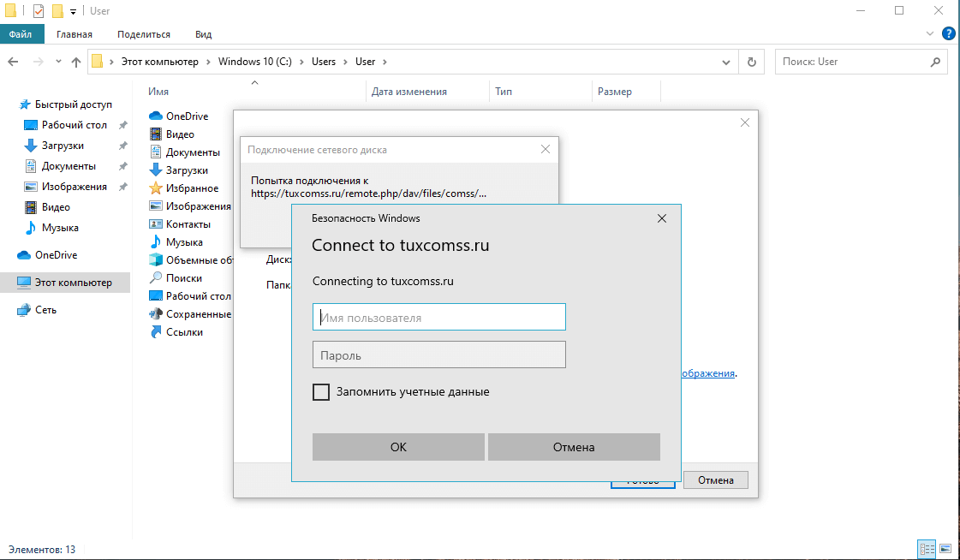Click the Документы folder icon in file list
Image resolution: width=960 pixels, height=560 pixels.
click(x=156, y=152)
